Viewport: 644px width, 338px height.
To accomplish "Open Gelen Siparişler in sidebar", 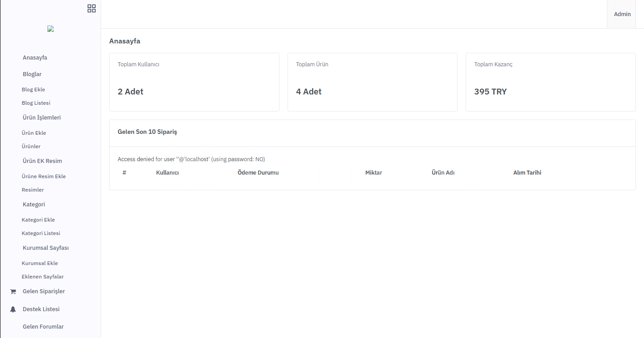I will (44, 291).
